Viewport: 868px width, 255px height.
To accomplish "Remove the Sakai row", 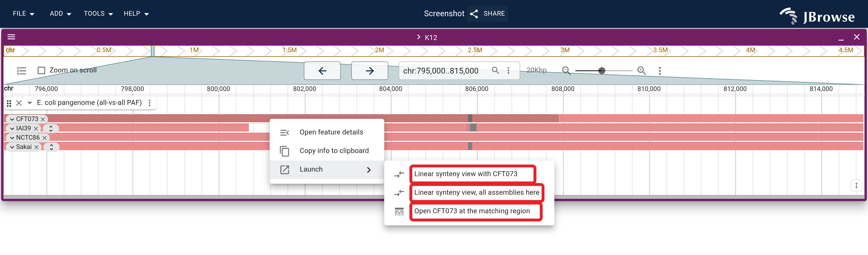I will (x=36, y=147).
